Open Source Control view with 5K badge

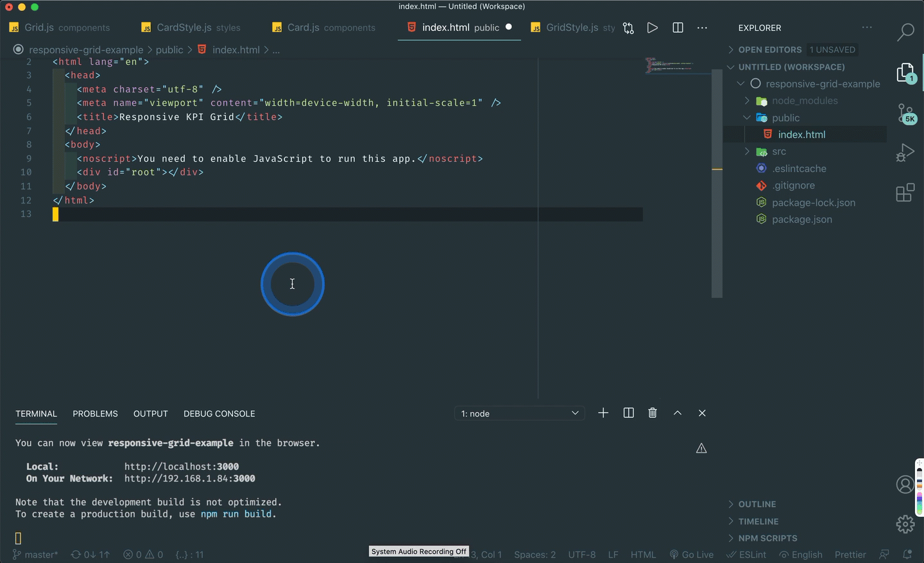pos(907,114)
